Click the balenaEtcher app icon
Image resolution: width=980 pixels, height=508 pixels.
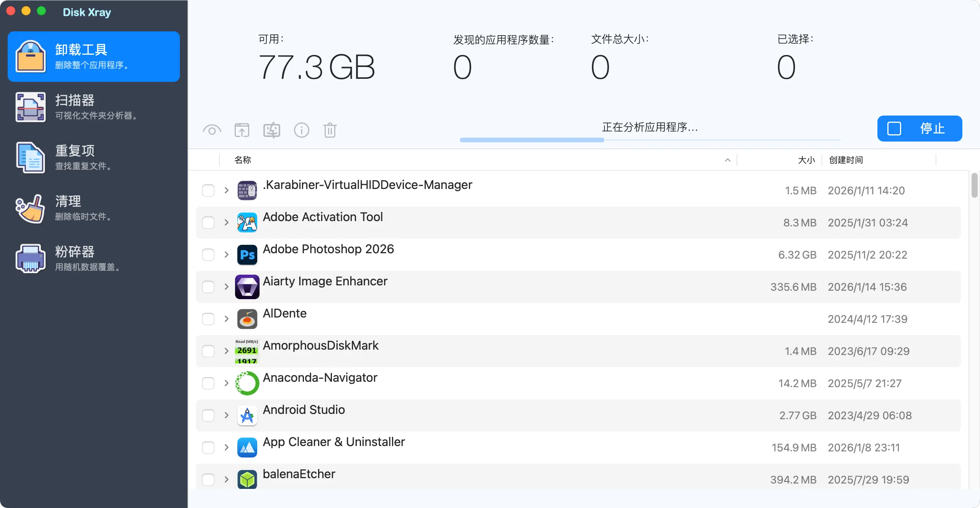(x=247, y=479)
